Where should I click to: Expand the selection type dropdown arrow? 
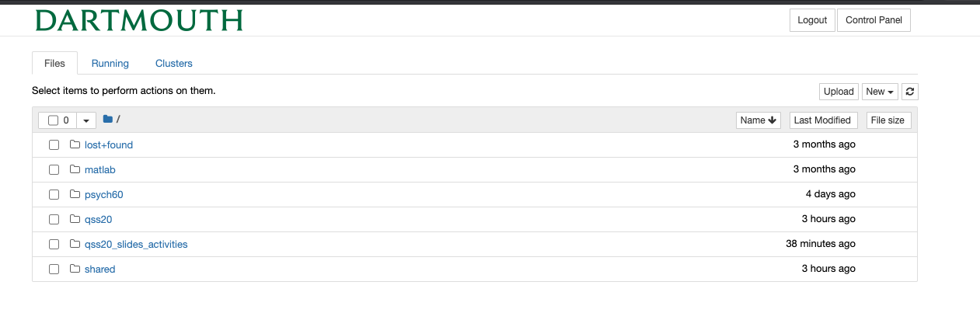click(85, 120)
